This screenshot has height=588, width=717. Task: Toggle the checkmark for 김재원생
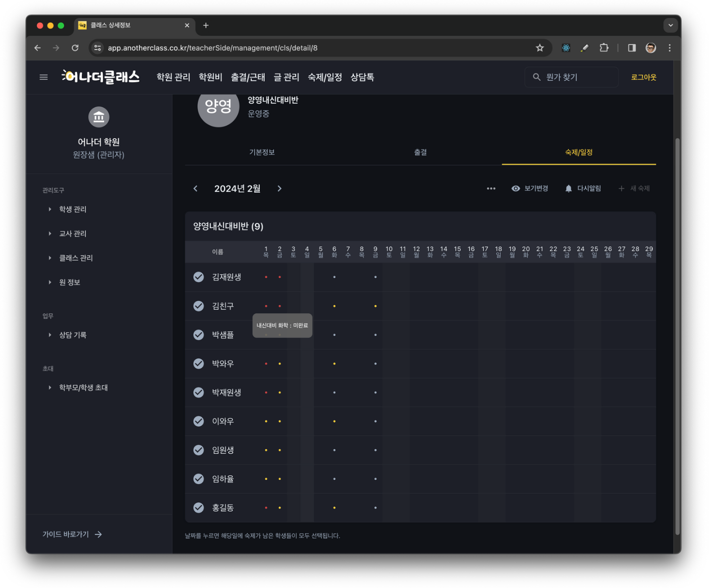coord(198,277)
